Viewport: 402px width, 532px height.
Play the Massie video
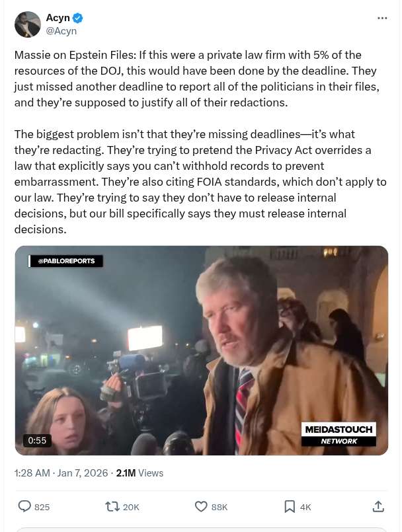(x=202, y=350)
